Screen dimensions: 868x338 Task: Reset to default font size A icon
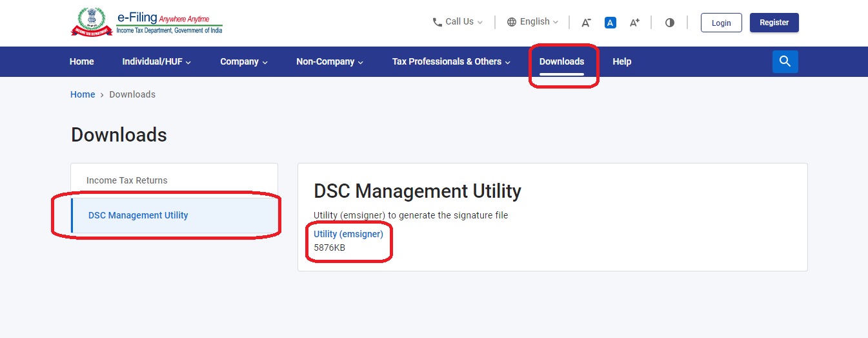[x=610, y=23]
